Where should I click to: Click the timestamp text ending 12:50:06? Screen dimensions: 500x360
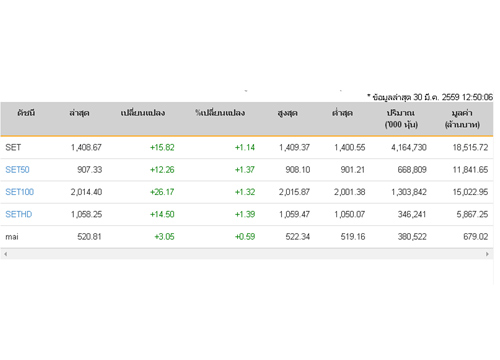tap(430, 97)
